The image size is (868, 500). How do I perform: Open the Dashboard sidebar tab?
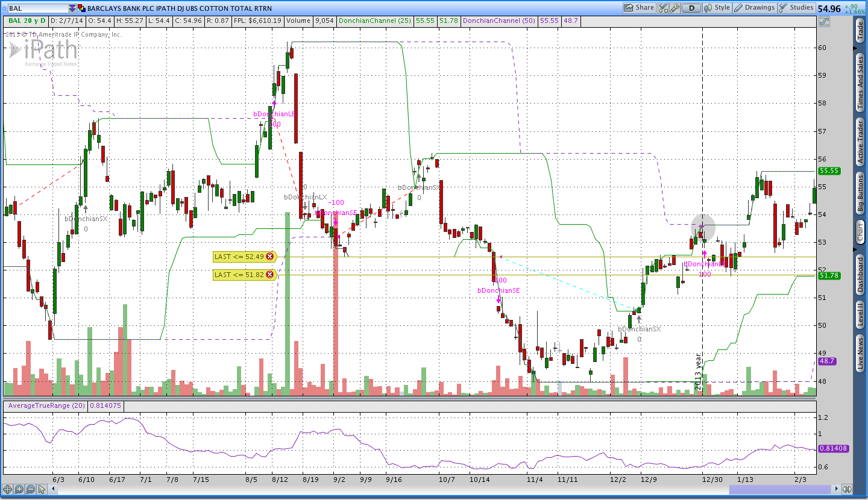point(860,275)
